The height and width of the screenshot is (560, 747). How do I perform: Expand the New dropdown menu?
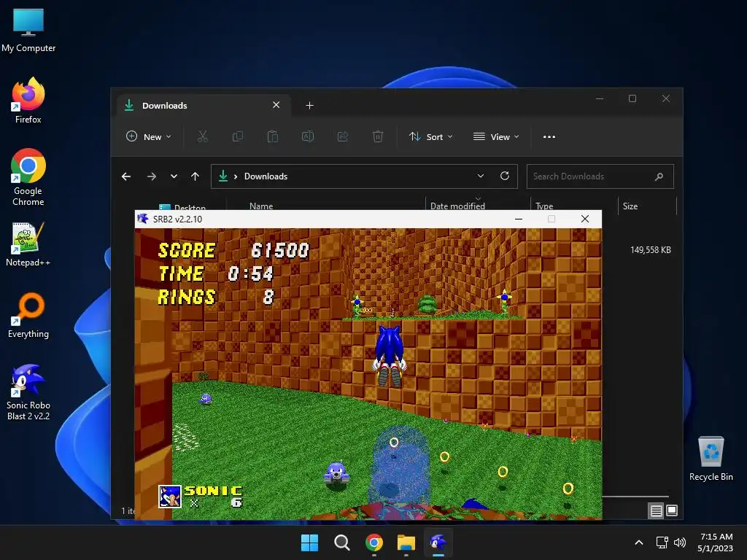coord(149,136)
